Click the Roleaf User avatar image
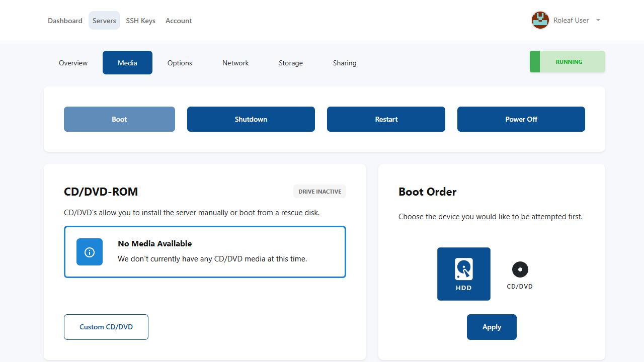 coord(540,21)
